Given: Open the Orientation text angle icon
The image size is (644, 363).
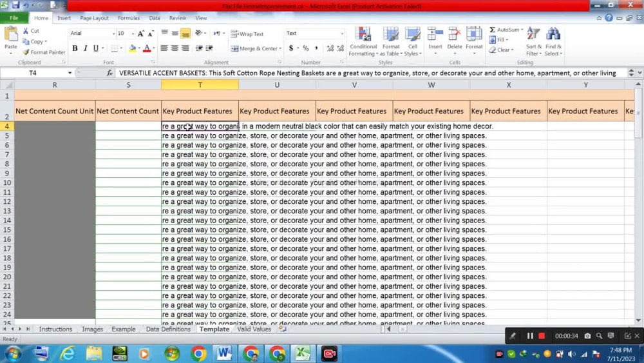Looking at the screenshot, I should coord(199,34).
